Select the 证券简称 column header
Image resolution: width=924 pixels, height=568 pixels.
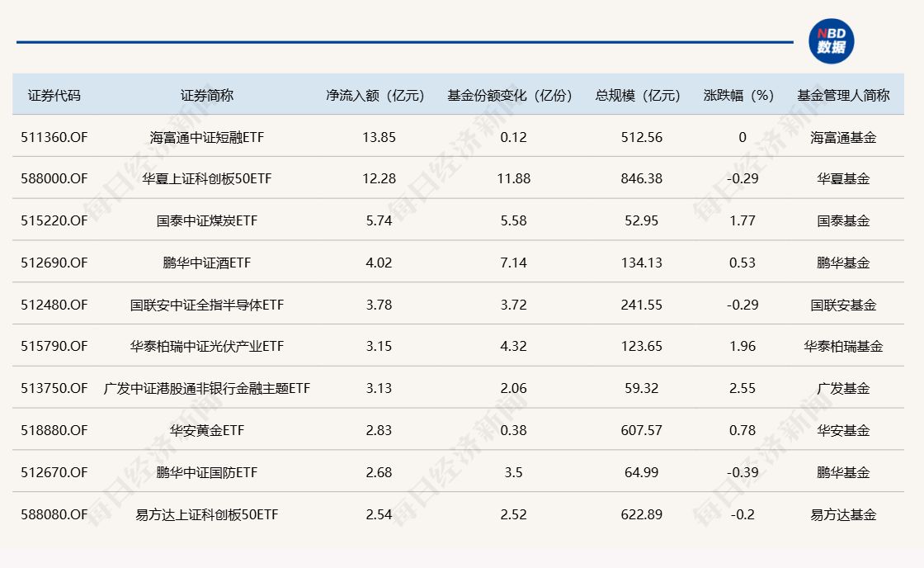207,95
